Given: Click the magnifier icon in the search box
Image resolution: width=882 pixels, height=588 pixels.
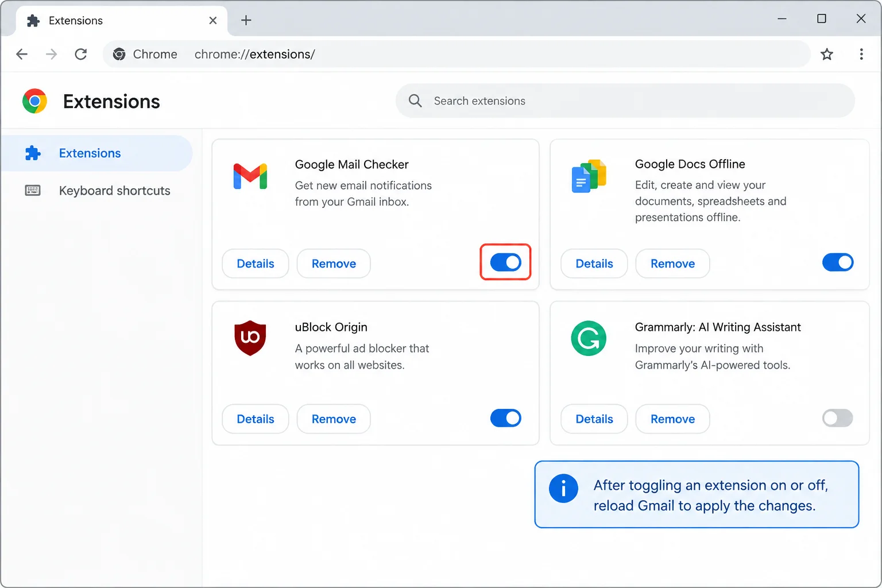Looking at the screenshot, I should 415,101.
